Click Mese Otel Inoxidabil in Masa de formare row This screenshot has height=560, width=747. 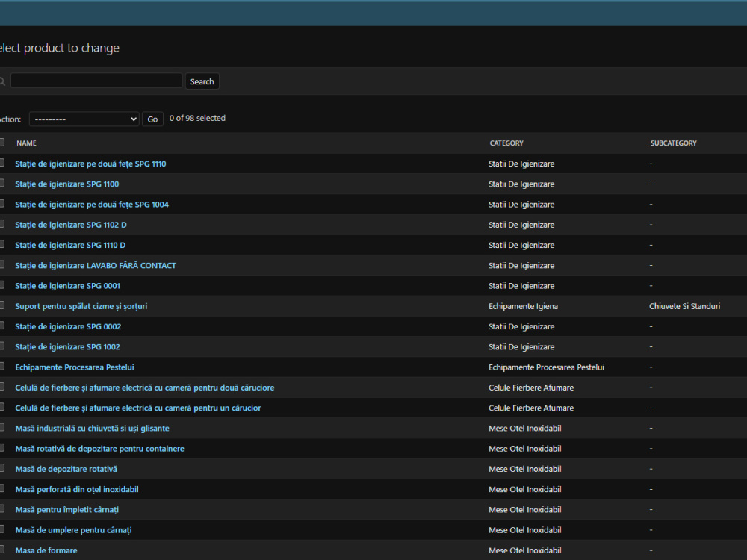(525, 550)
